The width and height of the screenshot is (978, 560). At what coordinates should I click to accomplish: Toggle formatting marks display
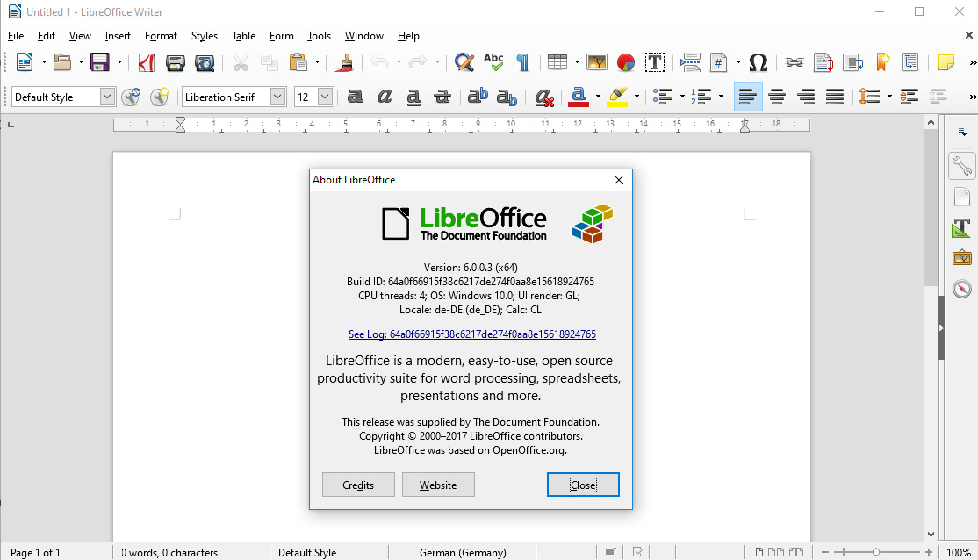coord(522,62)
